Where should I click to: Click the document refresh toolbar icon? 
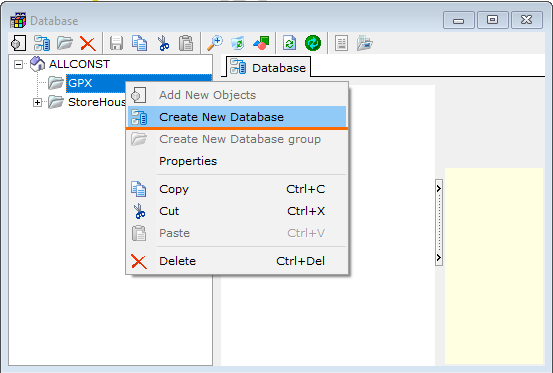(x=289, y=43)
